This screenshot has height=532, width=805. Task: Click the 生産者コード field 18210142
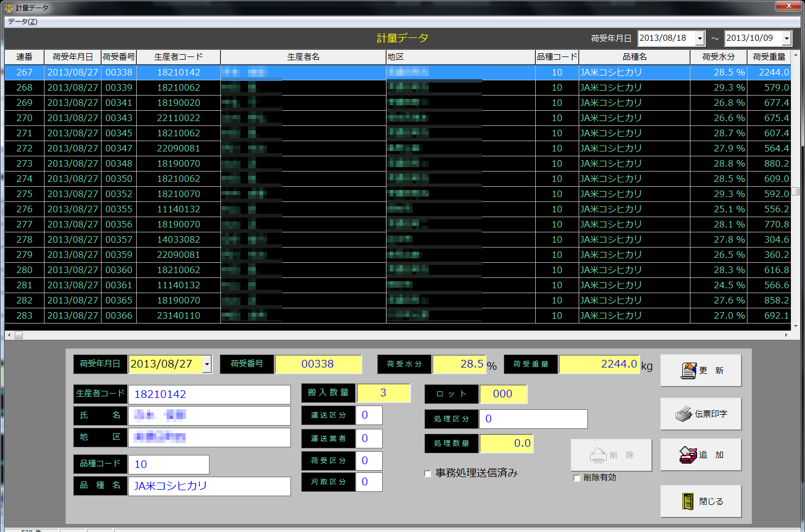(209, 395)
